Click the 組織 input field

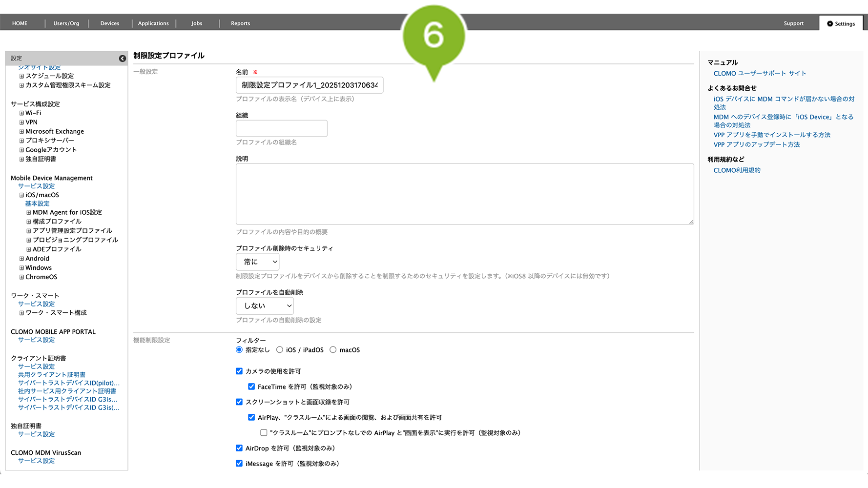click(x=282, y=129)
